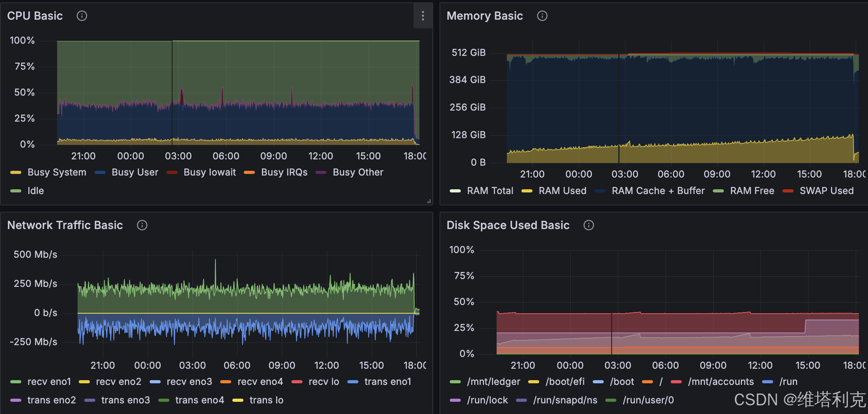This screenshot has height=414, width=868.
Task: Toggle /run/user/0 in disk legend
Action: click(648, 400)
